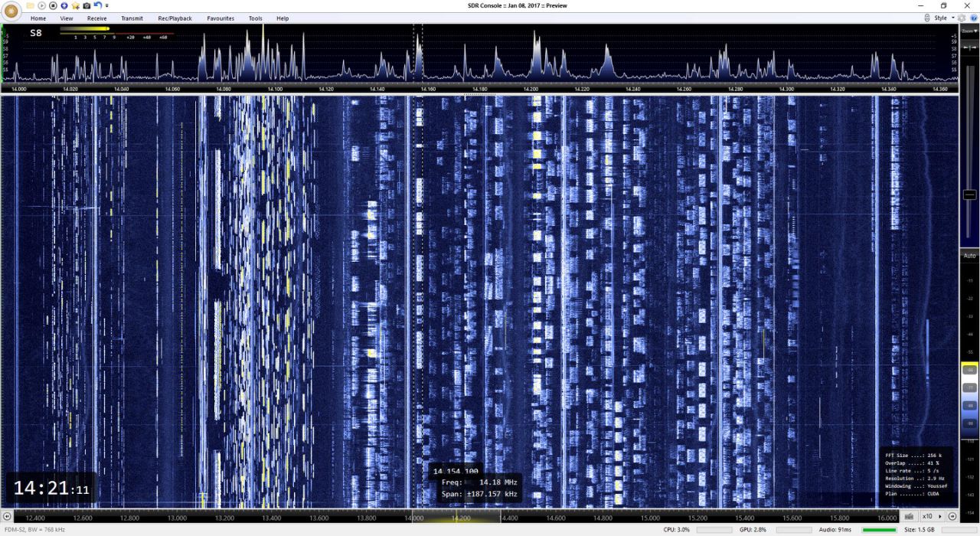Open the x10 scroll speed dropdown
Screen dimensions: 980x536
coord(931,516)
